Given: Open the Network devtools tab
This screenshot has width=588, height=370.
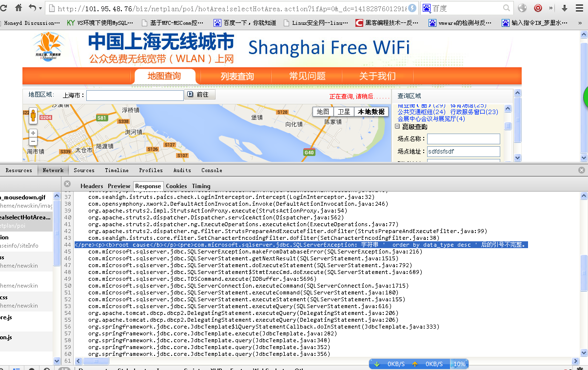Looking at the screenshot, I should pyautogui.click(x=53, y=170).
